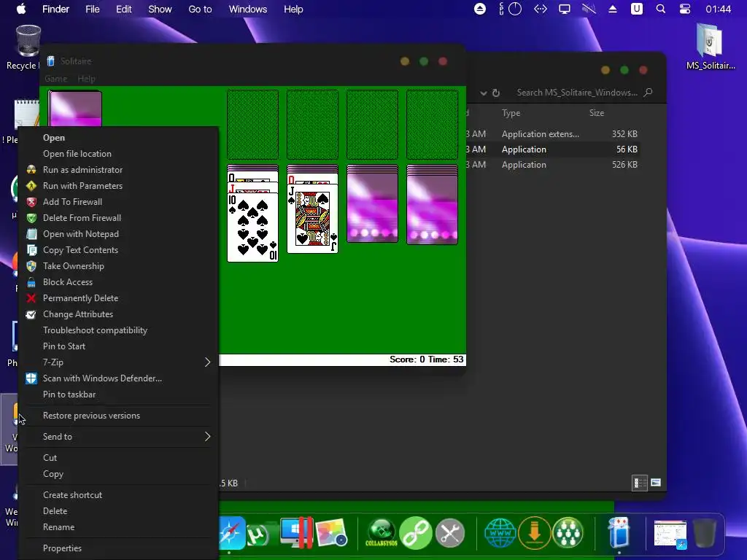Expand the Explorer address history chevron
This screenshot has height=560, width=747.
click(483, 93)
